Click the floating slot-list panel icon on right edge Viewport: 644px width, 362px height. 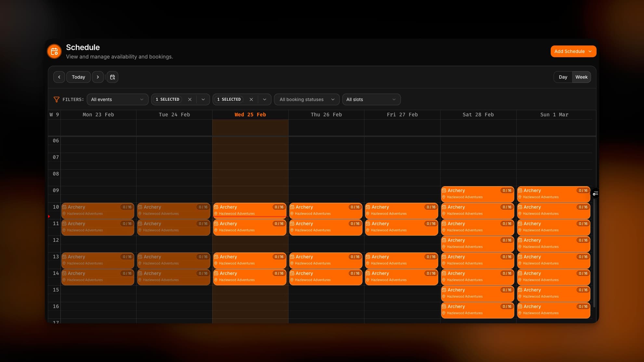click(x=596, y=193)
